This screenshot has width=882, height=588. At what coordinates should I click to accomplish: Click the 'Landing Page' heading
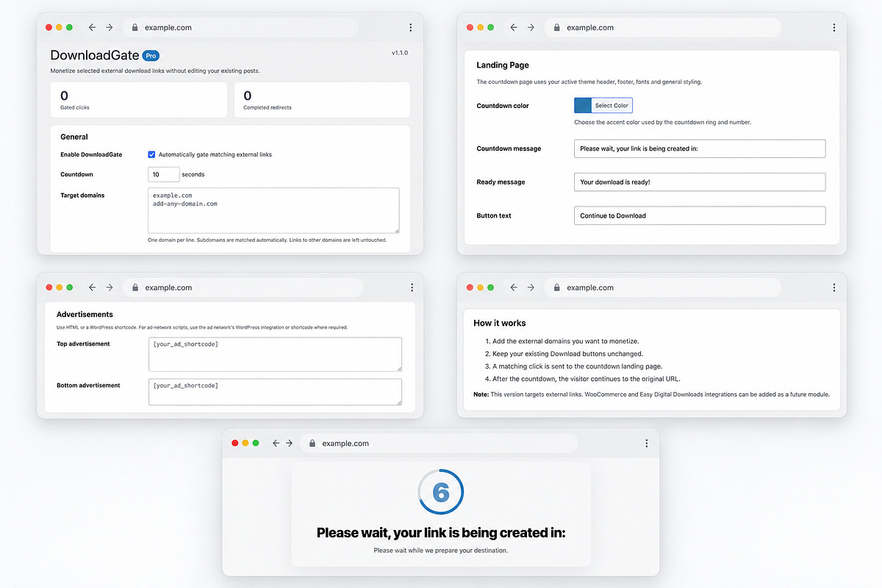pyautogui.click(x=503, y=65)
